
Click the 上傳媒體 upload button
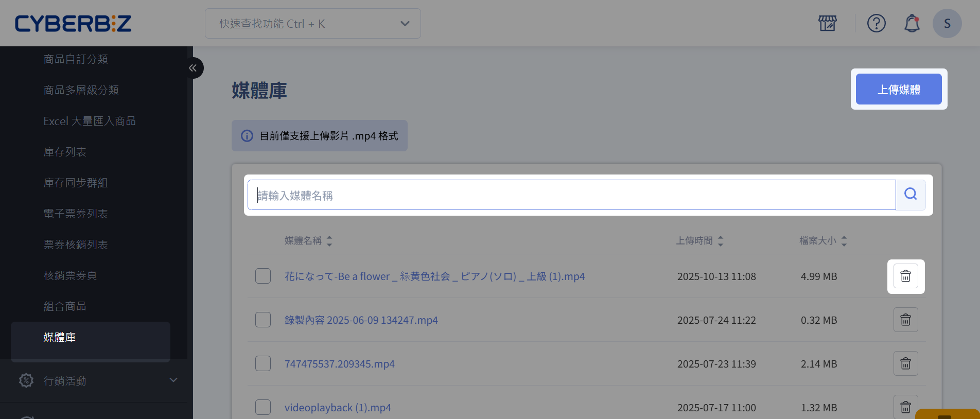tap(899, 89)
